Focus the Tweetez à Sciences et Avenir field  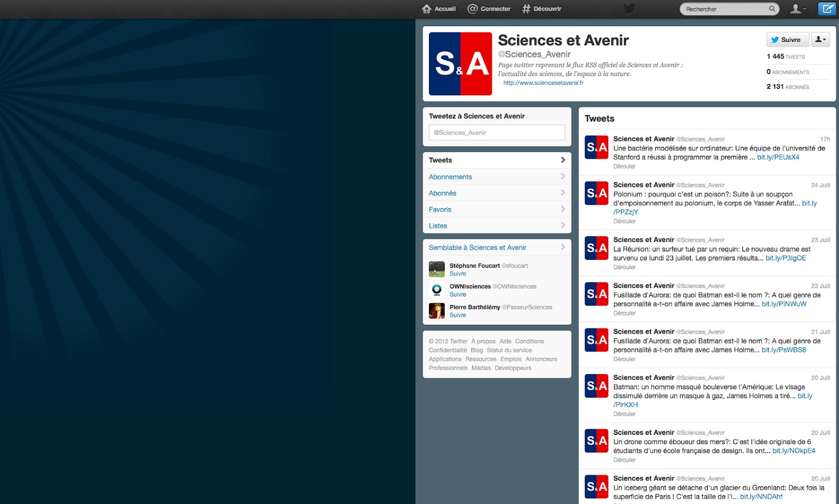click(x=497, y=133)
